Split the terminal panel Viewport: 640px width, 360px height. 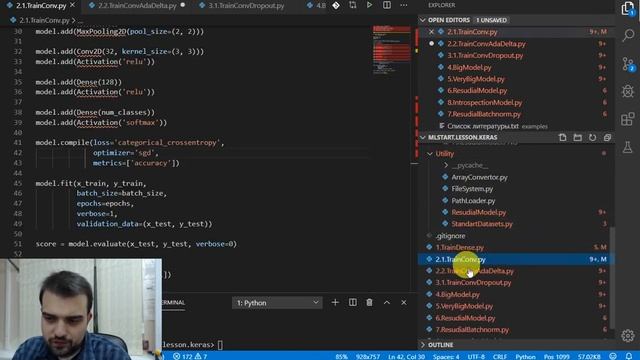pyautogui.click(x=353, y=302)
